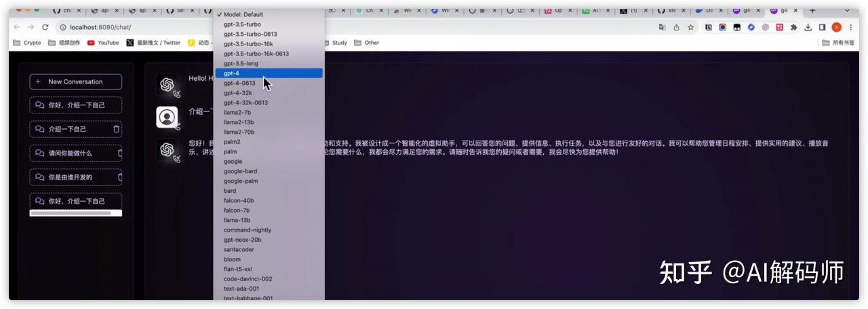Image resolution: width=868 pixels, height=309 pixels.
Task: Choose falcon-40b model entry
Action: click(x=269, y=200)
